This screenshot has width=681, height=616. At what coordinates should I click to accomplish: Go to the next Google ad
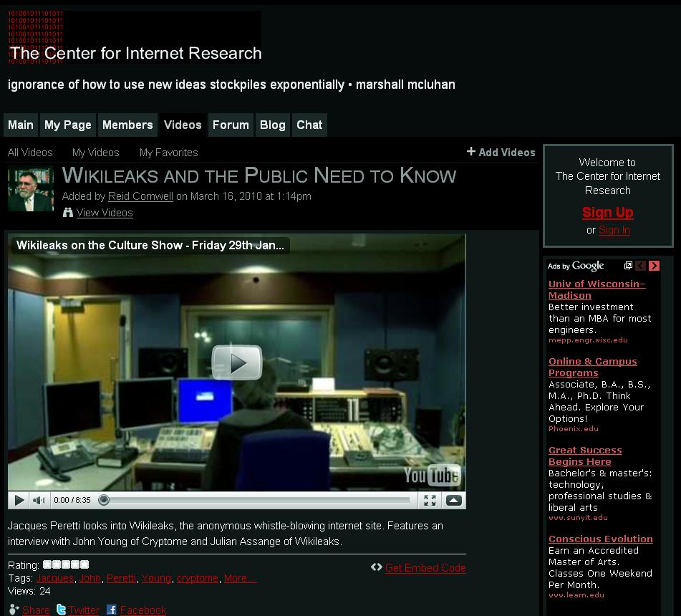click(654, 266)
